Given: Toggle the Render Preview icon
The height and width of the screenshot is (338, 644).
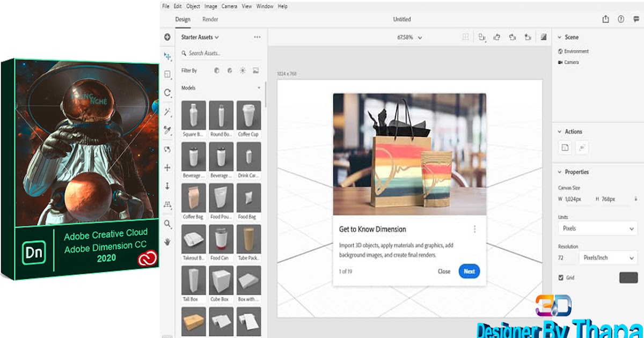Looking at the screenshot, I should (543, 37).
